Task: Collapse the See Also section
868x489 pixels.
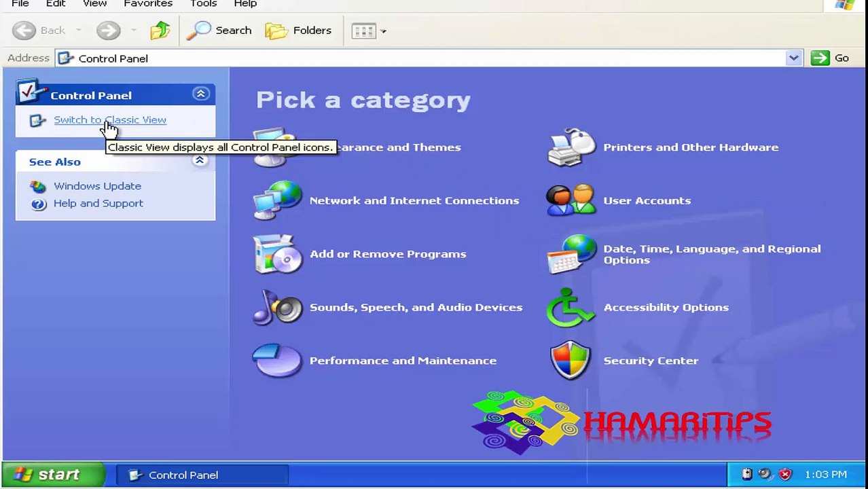Action: click(200, 161)
